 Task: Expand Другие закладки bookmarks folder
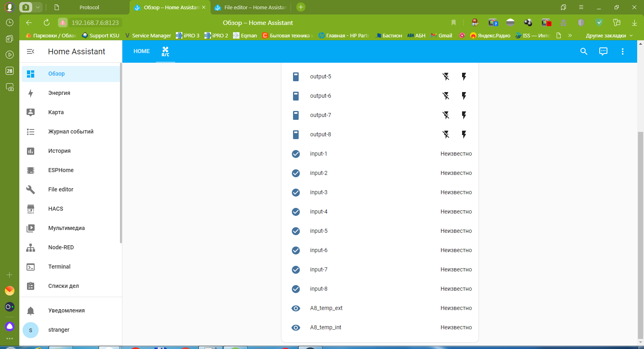[609, 36]
